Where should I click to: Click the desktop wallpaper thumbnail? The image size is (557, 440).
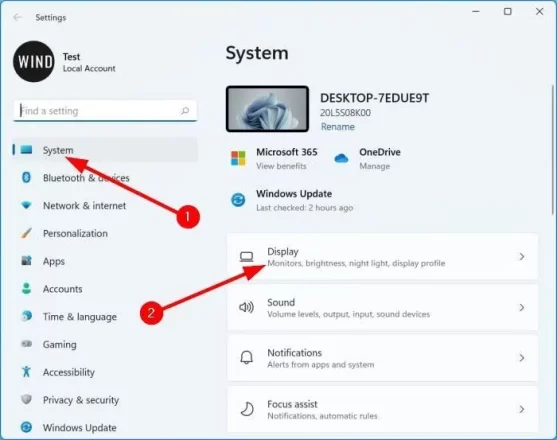[267, 109]
